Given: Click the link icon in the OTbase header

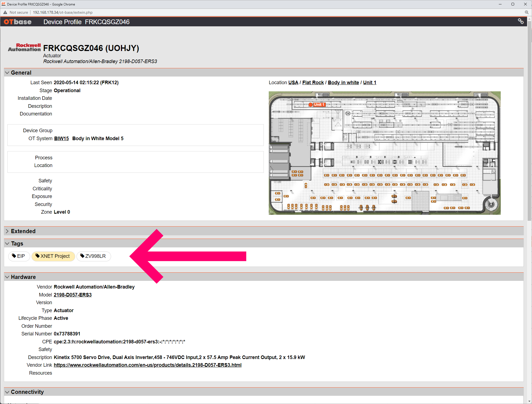Looking at the screenshot, I should tap(520, 21).
